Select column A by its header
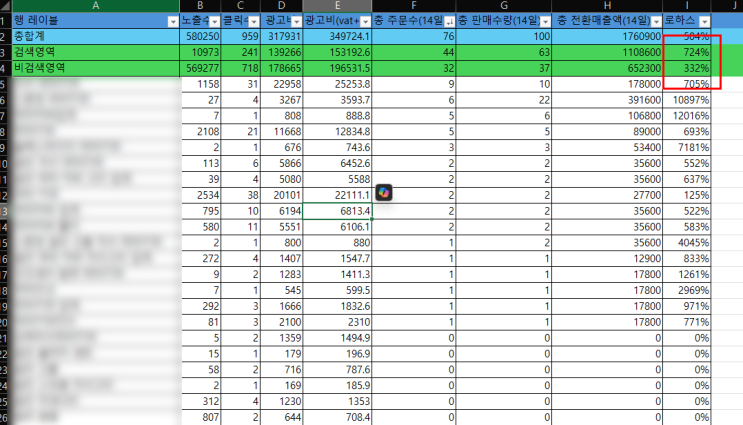 (x=96, y=6)
